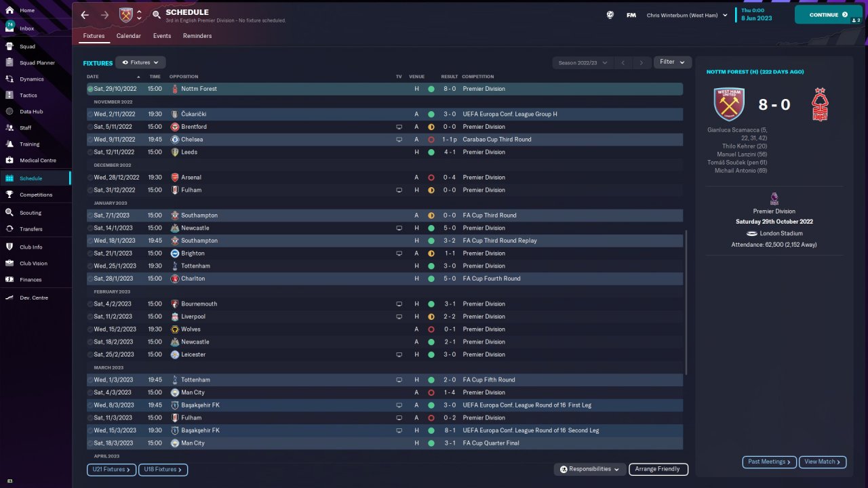Select the radio circle on Brentford row

90,127
